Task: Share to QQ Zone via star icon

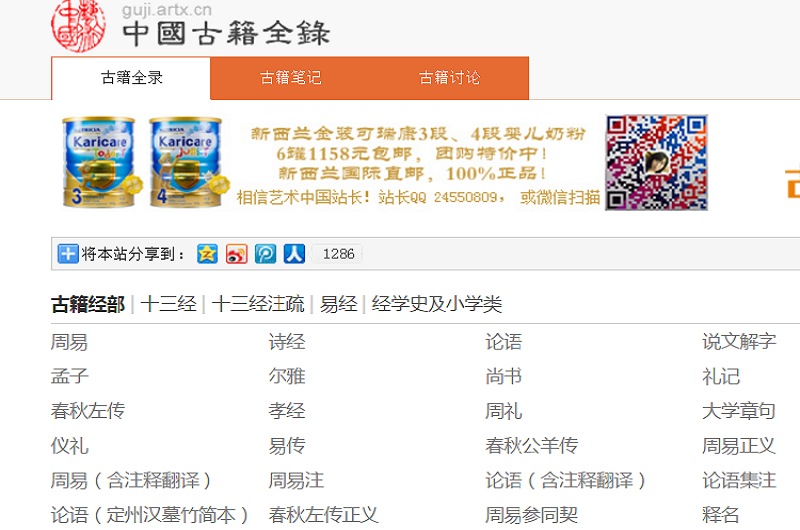Action: point(207,254)
